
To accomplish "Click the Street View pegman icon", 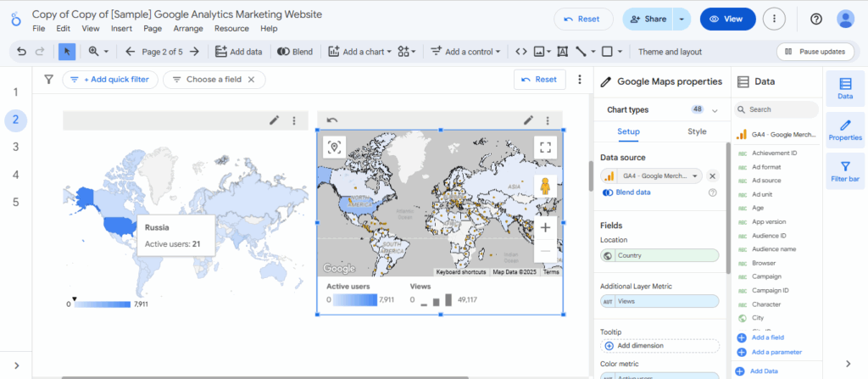I will [545, 187].
